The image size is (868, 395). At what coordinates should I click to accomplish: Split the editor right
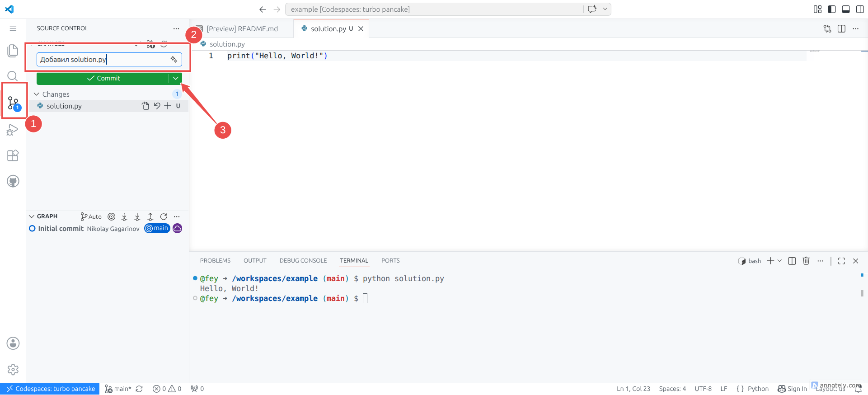coord(841,28)
